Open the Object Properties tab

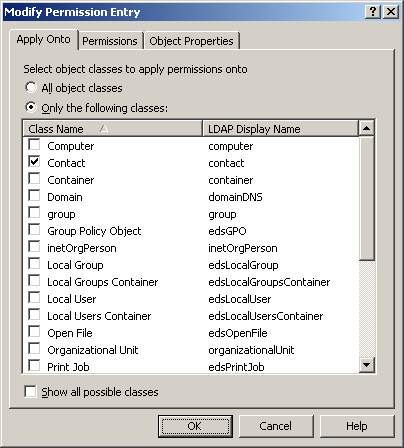click(x=191, y=41)
